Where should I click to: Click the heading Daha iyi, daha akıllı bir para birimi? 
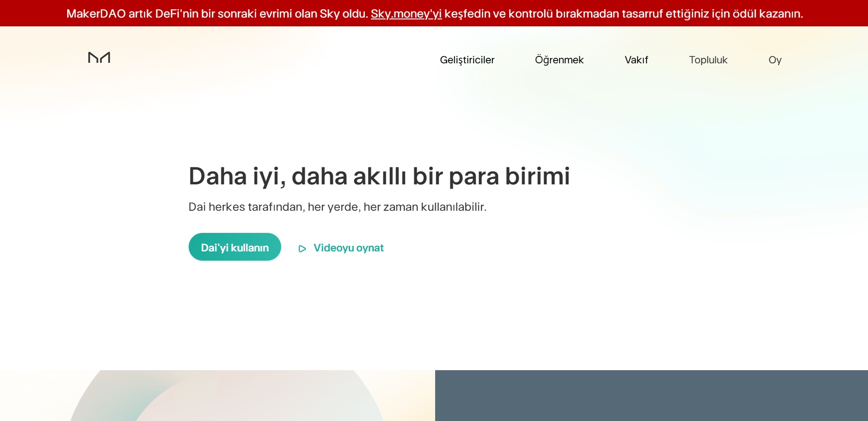379,176
